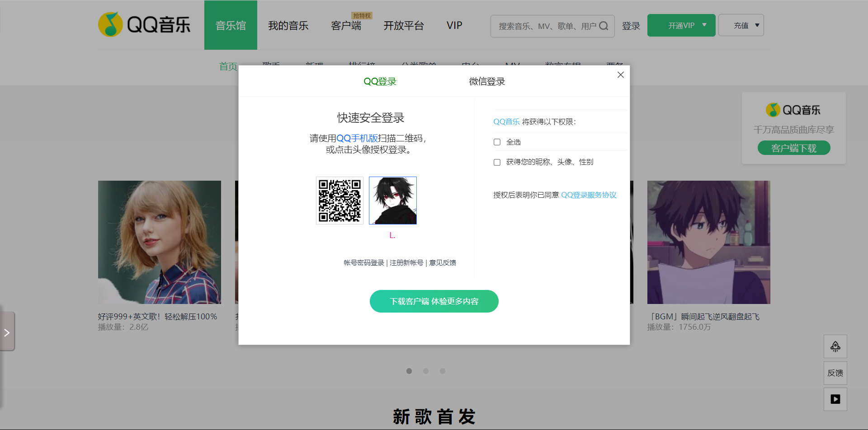Image resolution: width=868 pixels, height=430 pixels.
Task: Select the first carousel page dot
Action: point(409,371)
